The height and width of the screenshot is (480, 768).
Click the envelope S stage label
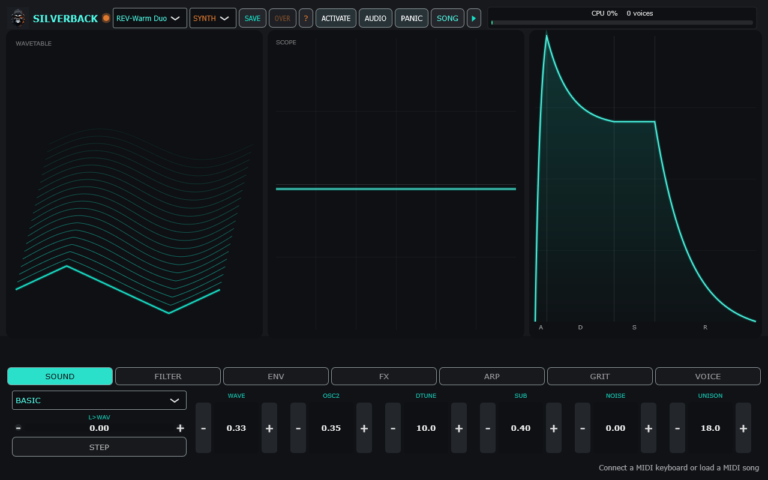634,327
